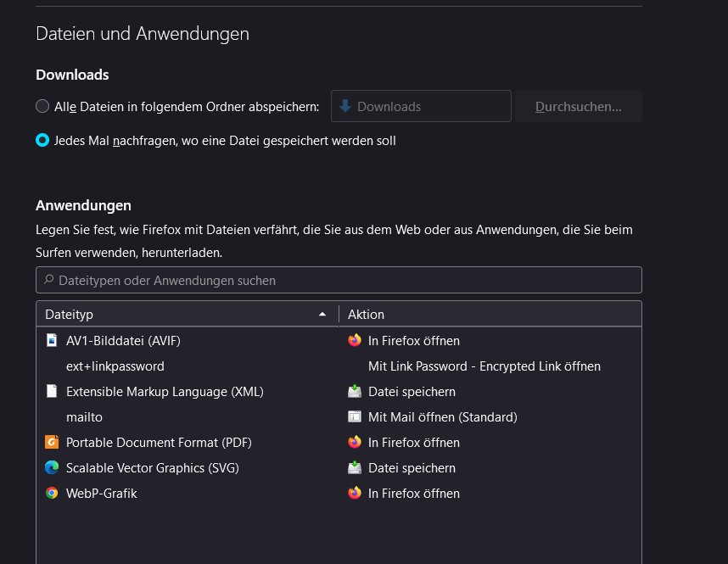Click the Chrome icon beside WebP-Grafik
Image resolution: width=728 pixels, height=564 pixels.
(x=52, y=494)
